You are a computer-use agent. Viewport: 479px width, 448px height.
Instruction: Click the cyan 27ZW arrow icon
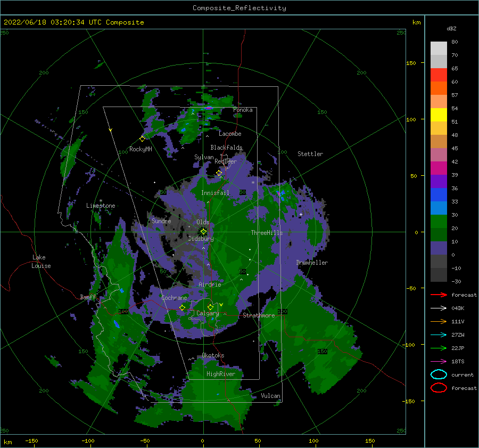[x=439, y=335]
